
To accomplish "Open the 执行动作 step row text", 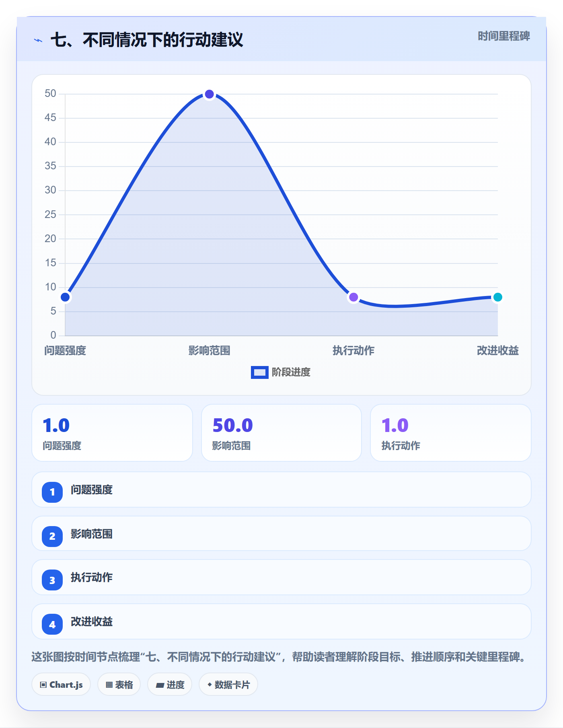I will click(92, 578).
